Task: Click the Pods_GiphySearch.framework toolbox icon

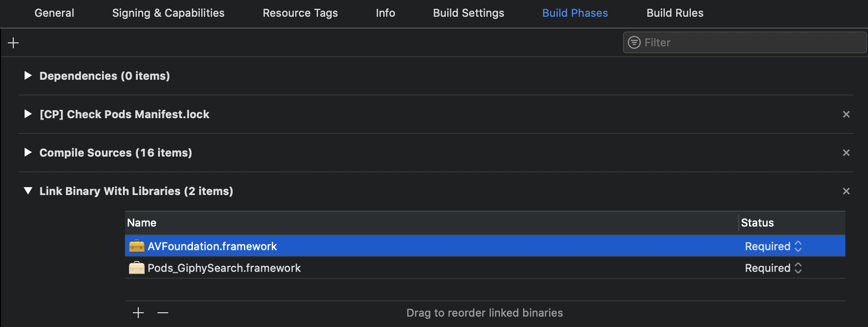Action: (x=136, y=267)
